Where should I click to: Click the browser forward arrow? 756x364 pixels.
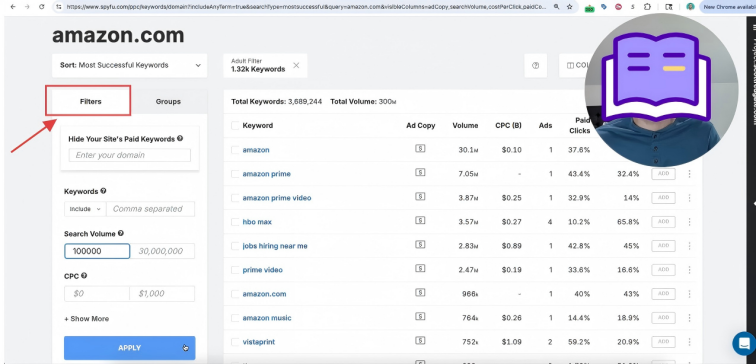tap(27, 7)
